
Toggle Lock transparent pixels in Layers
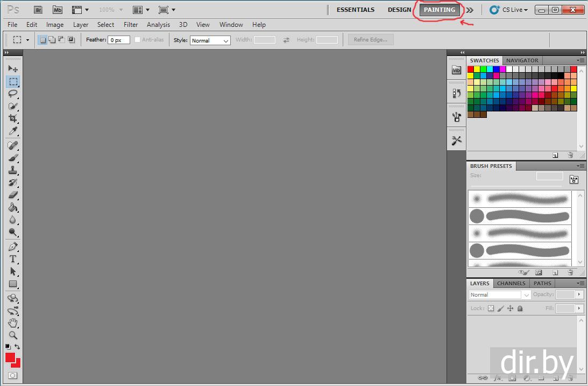click(491, 308)
